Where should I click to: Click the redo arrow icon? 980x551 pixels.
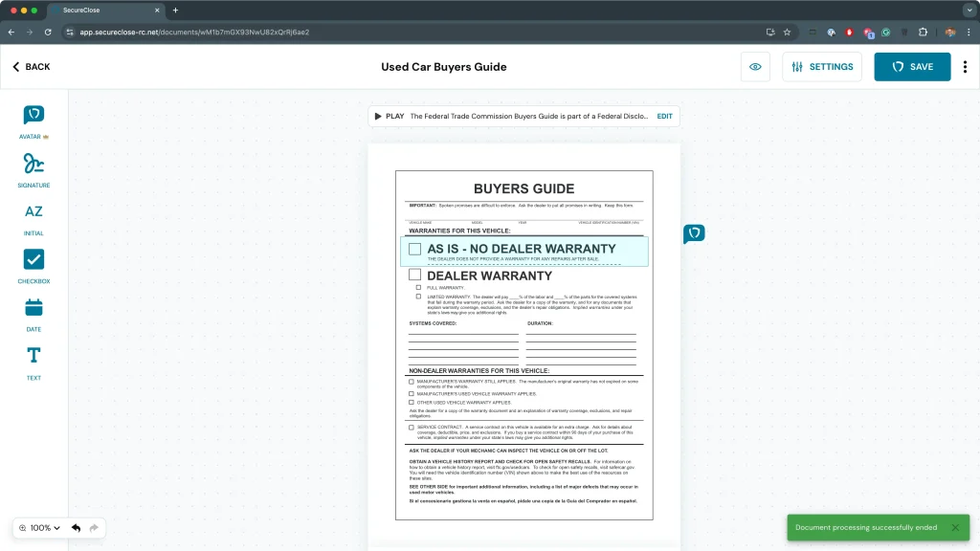94,528
